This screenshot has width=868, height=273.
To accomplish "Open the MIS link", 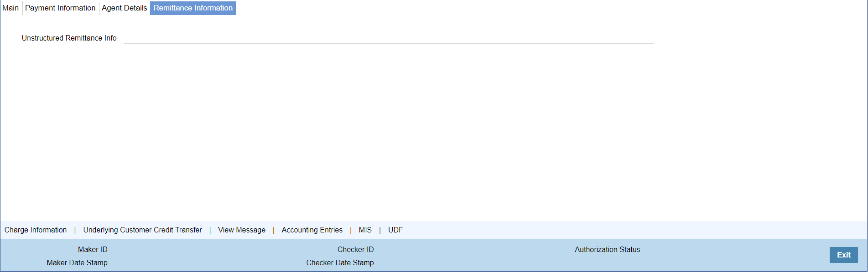I will 365,230.
